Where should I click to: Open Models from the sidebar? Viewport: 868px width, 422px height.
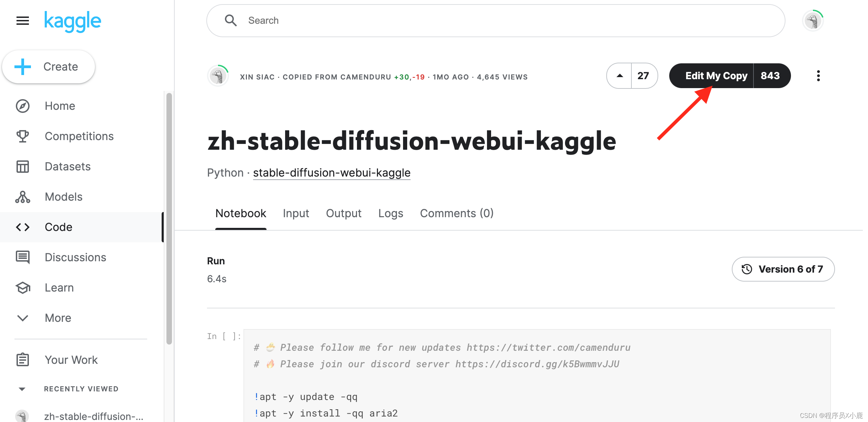(x=63, y=197)
